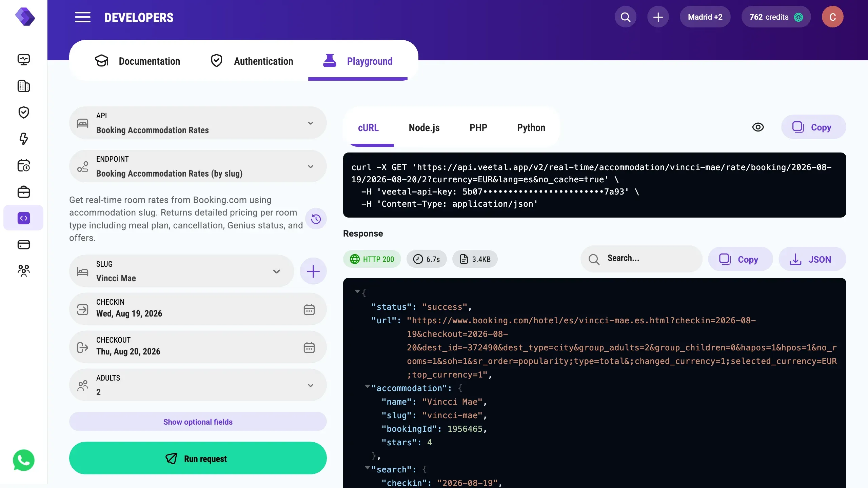The height and width of the screenshot is (488, 868).
Task: View the 762 credits balance
Action: (776, 17)
